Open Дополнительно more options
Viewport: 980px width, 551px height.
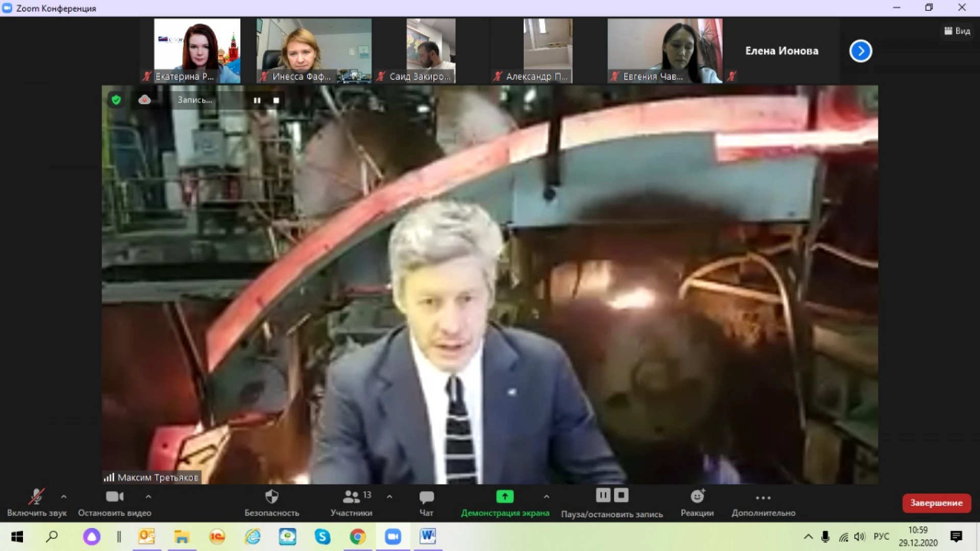pyautogui.click(x=763, y=503)
